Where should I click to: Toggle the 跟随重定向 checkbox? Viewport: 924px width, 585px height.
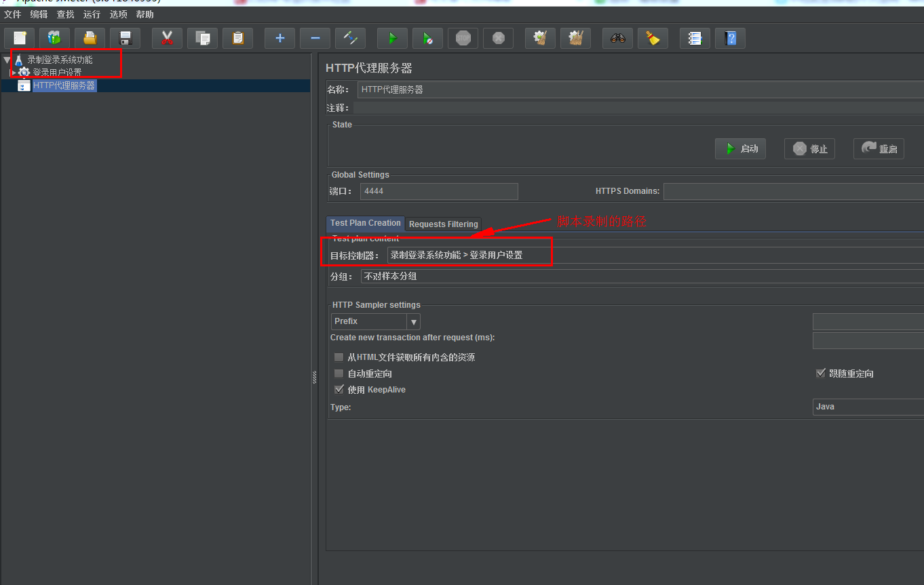(x=821, y=374)
